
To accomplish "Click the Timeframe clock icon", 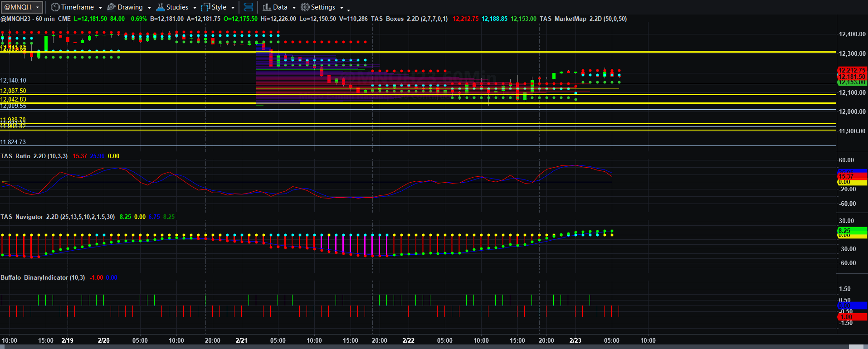I will click(55, 7).
